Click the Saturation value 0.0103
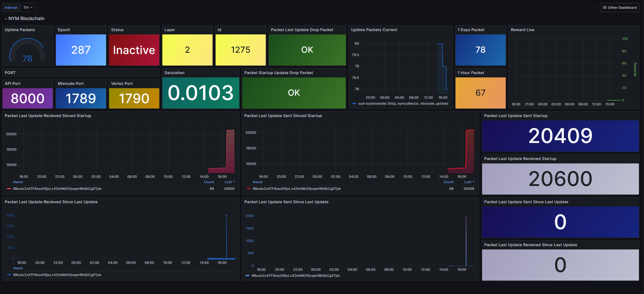Screen dimensions: 644x294 coord(201,93)
